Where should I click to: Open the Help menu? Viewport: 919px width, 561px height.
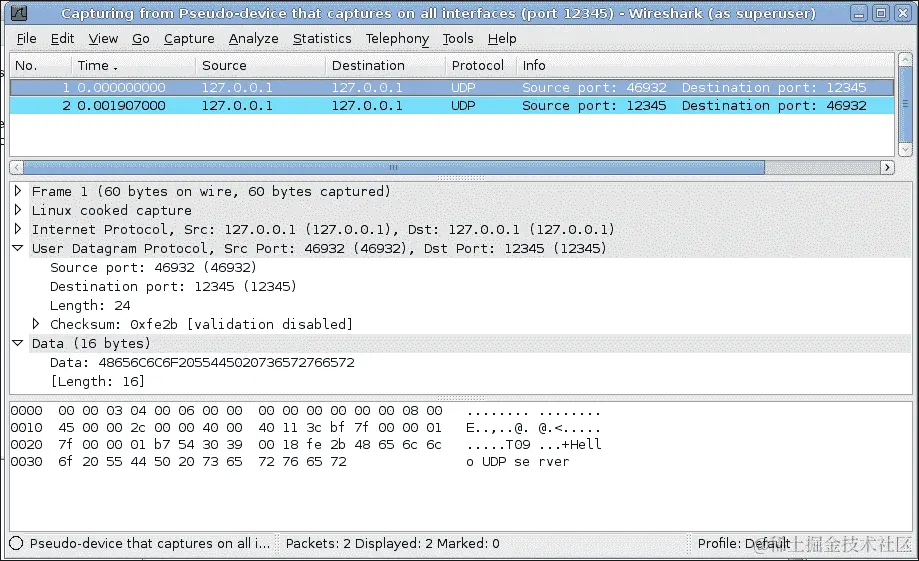502,39
